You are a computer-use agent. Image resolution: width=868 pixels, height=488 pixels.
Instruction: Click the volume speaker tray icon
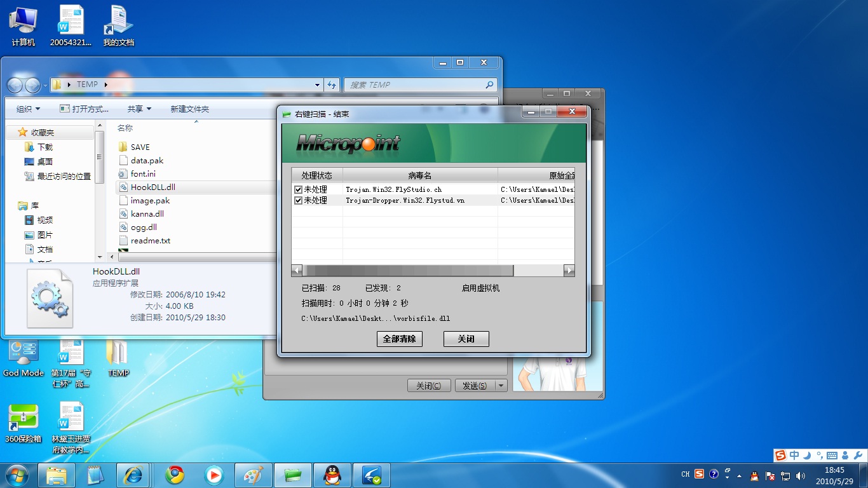pyautogui.click(x=801, y=475)
